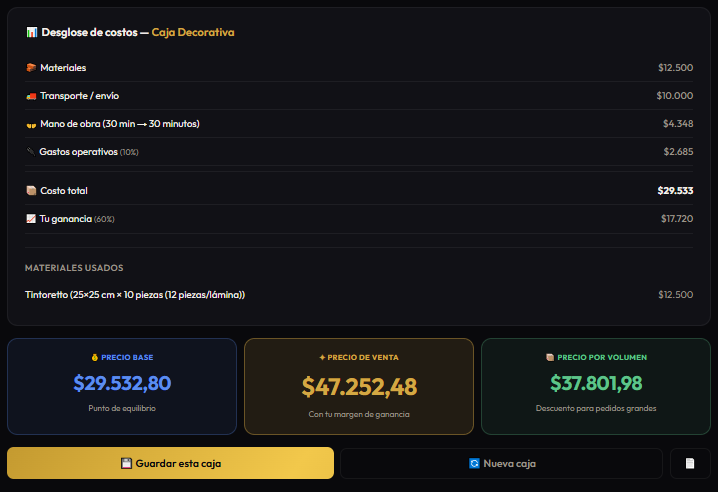Click the package icon in Precio por Volumen
The width and height of the screenshot is (718, 492).
[550, 357]
